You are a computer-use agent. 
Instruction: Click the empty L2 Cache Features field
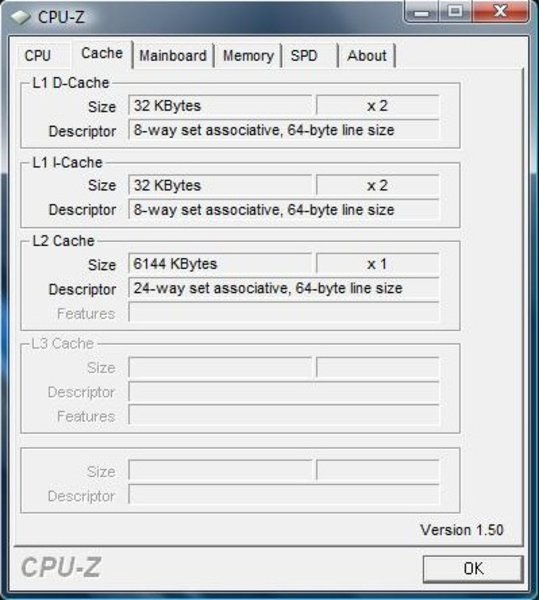coord(283,313)
